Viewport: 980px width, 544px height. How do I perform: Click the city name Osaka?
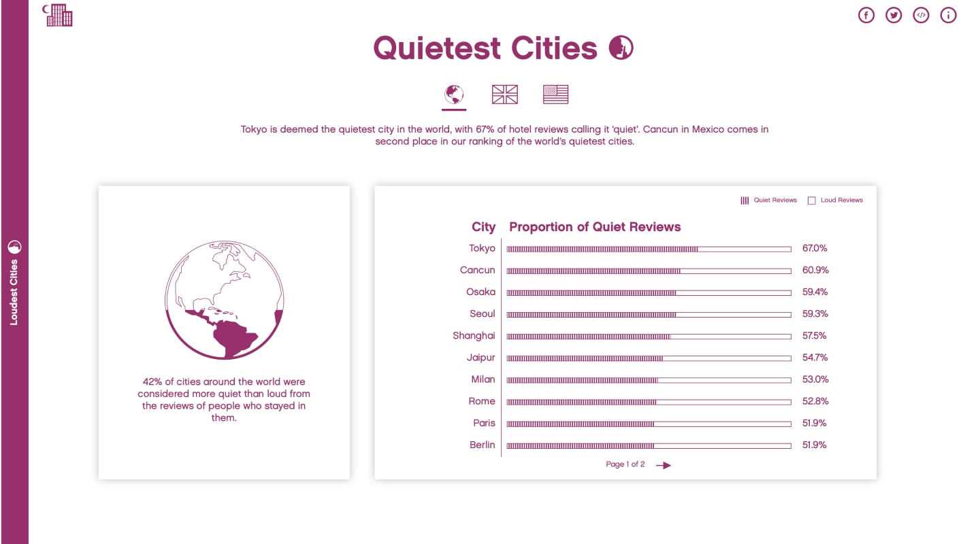(x=480, y=292)
